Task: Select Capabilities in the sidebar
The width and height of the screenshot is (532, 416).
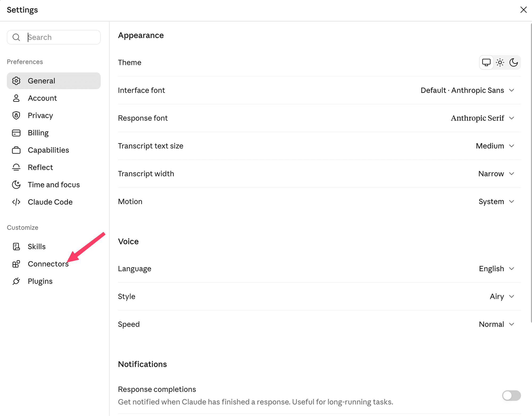Action: (x=54, y=150)
